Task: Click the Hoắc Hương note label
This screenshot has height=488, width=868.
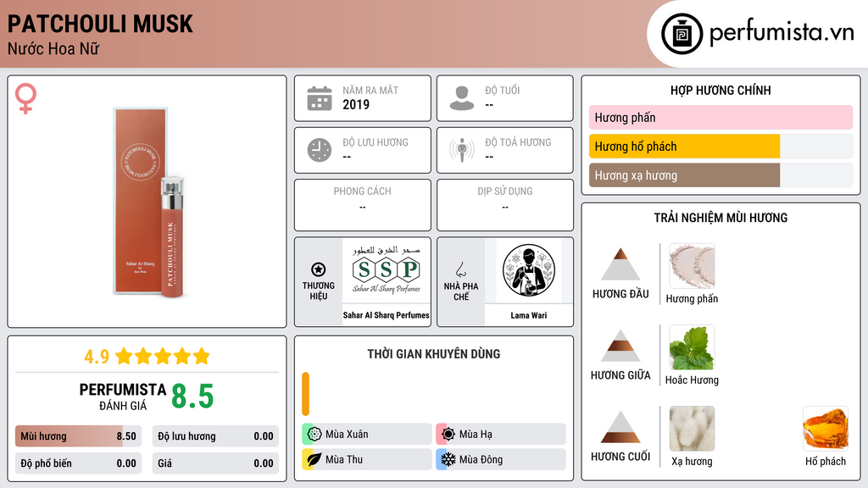Action: tap(692, 380)
